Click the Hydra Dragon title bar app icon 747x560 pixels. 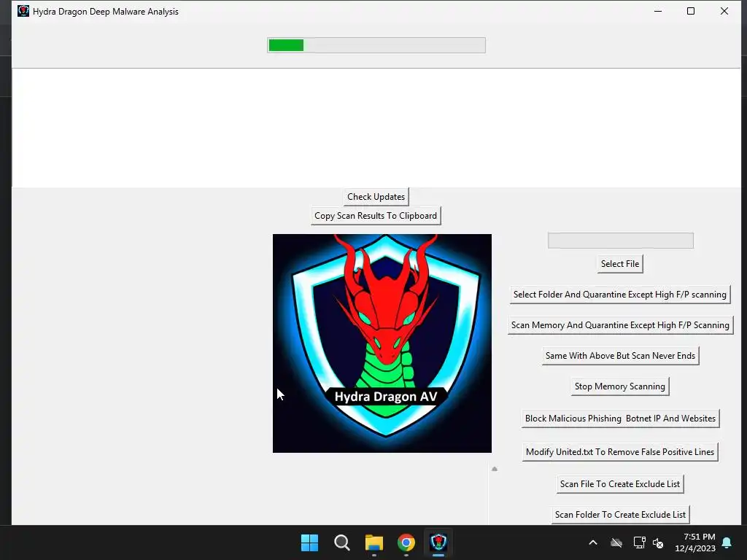pyautogui.click(x=23, y=11)
